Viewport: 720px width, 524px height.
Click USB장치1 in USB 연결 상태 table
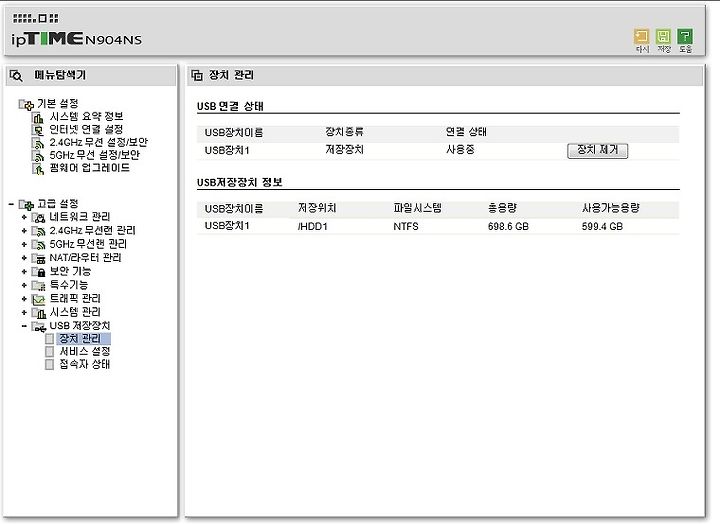[x=227, y=151]
